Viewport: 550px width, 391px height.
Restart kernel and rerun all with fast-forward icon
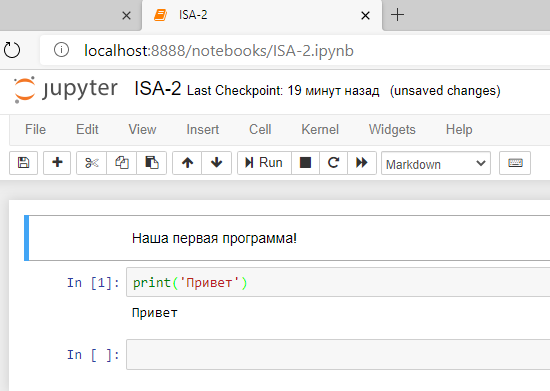362,163
